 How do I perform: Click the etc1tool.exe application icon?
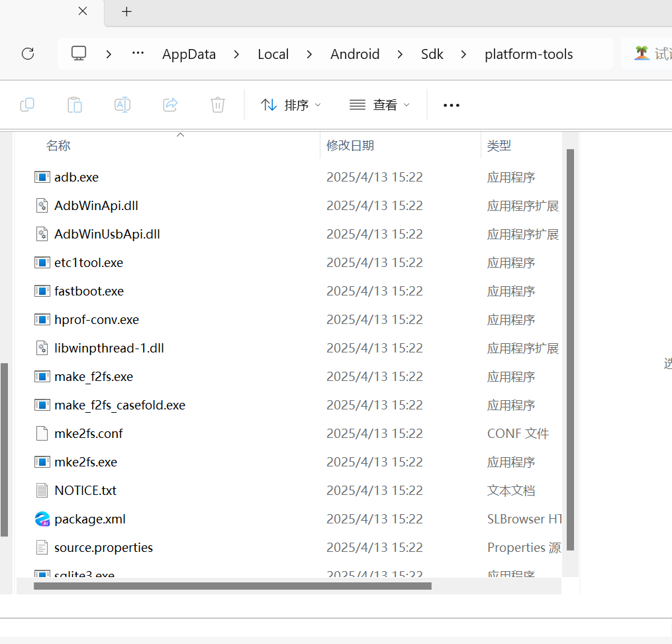coord(42,262)
